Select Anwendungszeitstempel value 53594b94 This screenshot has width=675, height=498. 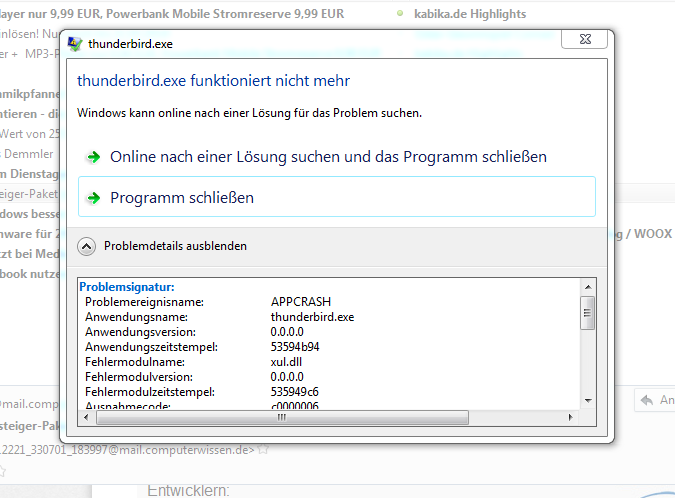coord(295,347)
